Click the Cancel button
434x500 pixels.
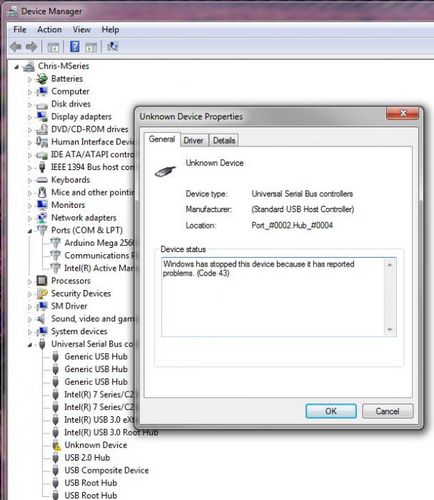(388, 411)
